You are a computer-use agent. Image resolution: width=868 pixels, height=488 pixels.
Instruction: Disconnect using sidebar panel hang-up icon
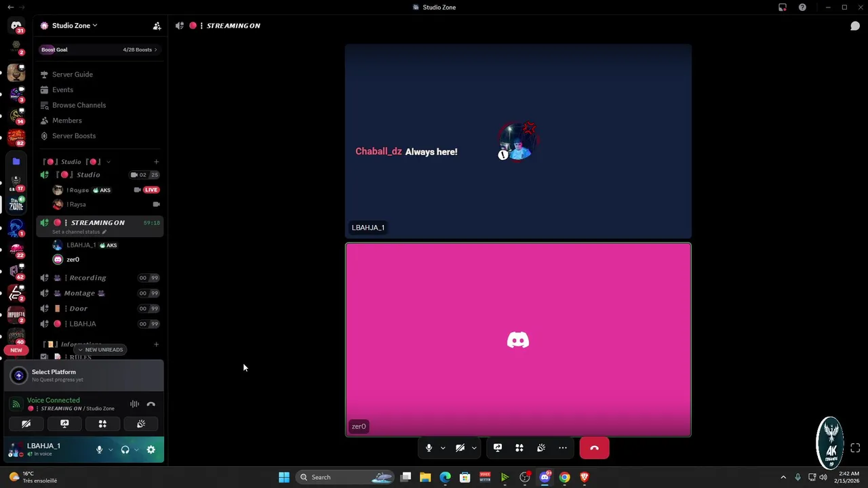tap(151, 404)
